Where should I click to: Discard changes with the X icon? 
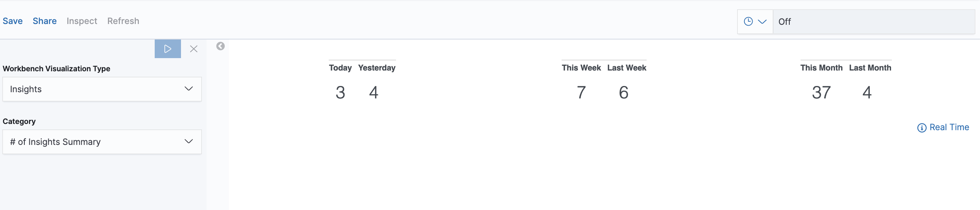pyautogui.click(x=194, y=49)
